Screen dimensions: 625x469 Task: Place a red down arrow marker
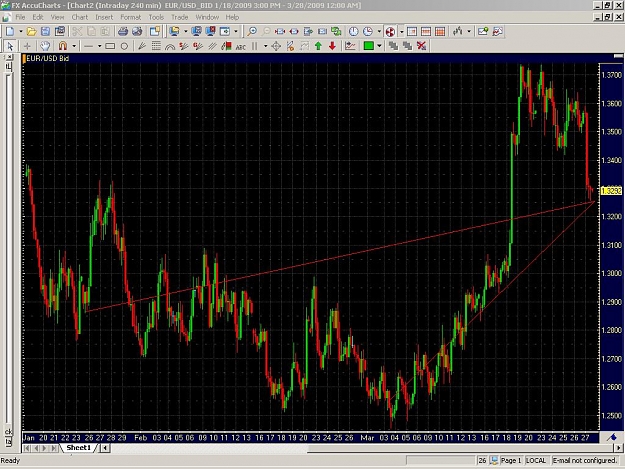tap(332, 46)
